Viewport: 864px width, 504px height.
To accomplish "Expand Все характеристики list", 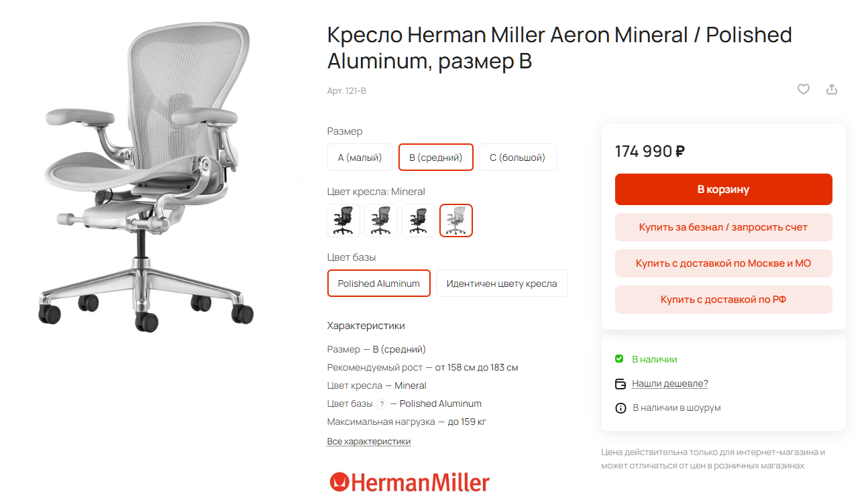I will (x=369, y=442).
